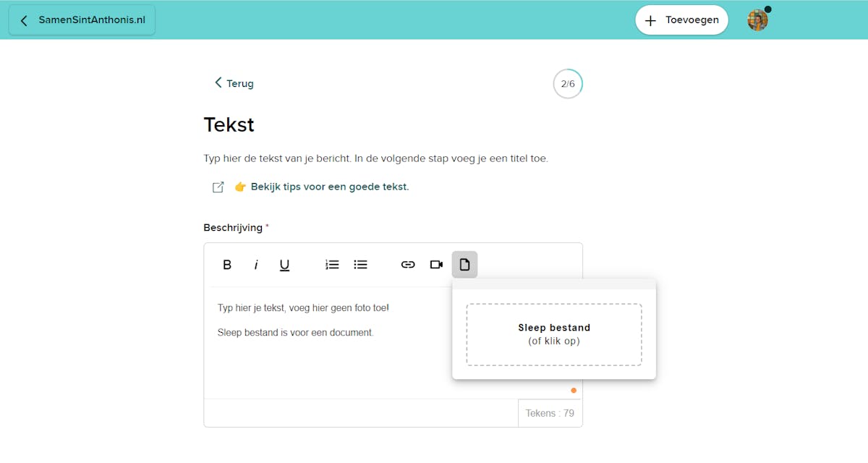Toggle bold formatting in the editor
The width and height of the screenshot is (868, 463).
pyautogui.click(x=227, y=265)
